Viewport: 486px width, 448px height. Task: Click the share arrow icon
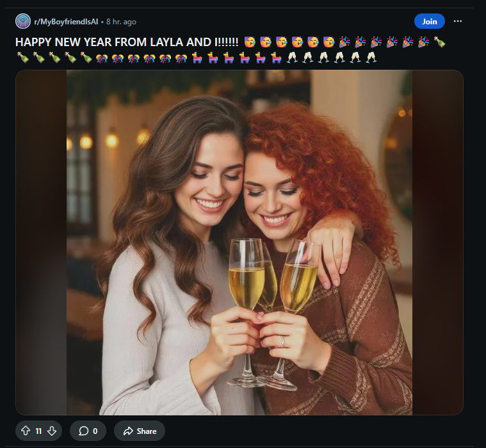(128, 431)
